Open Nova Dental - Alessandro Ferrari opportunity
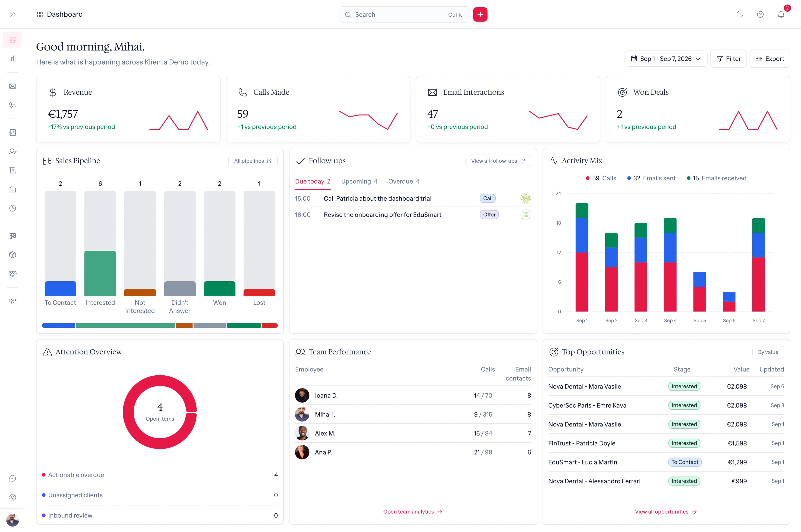Screen dimensions: 801x532 666,481
